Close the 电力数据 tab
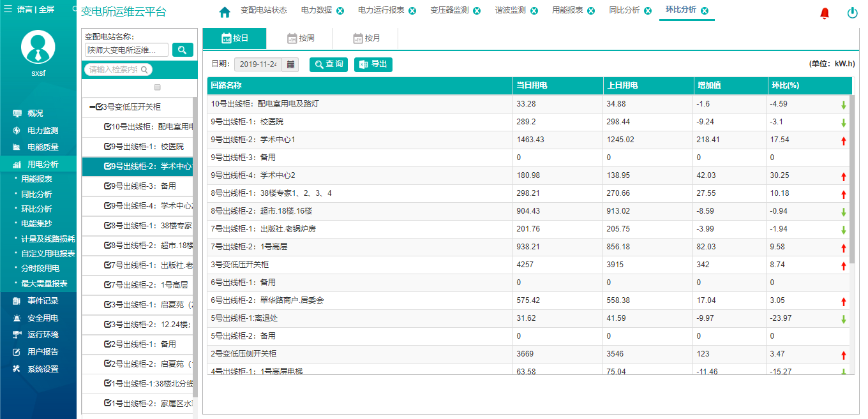This screenshot has width=868, height=419. [340, 11]
